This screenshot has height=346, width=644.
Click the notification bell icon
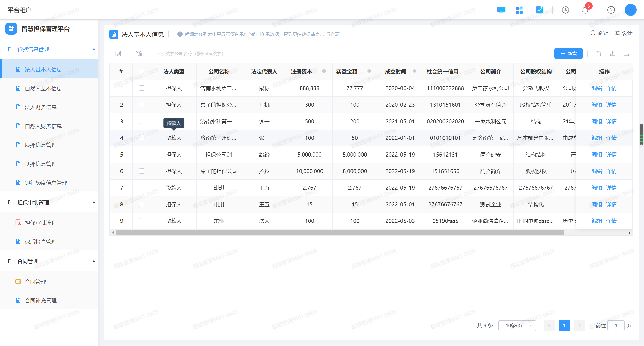click(585, 10)
